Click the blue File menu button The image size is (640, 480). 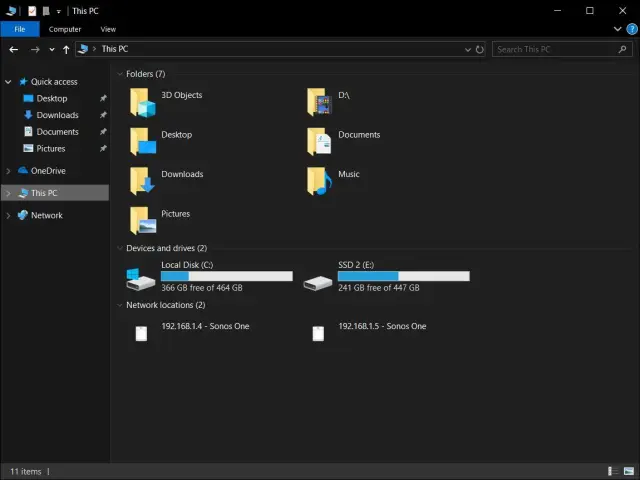pos(20,30)
